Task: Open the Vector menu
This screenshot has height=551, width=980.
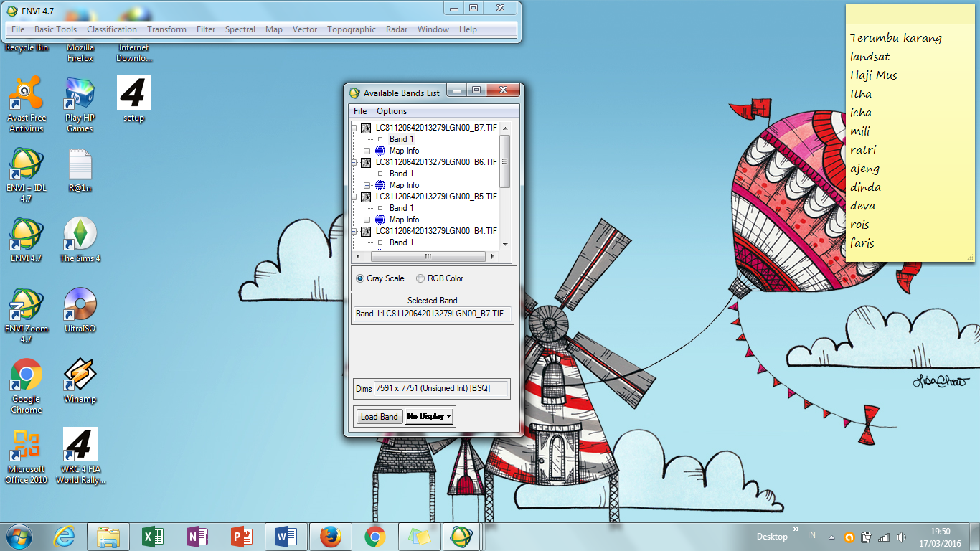Action: (305, 29)
